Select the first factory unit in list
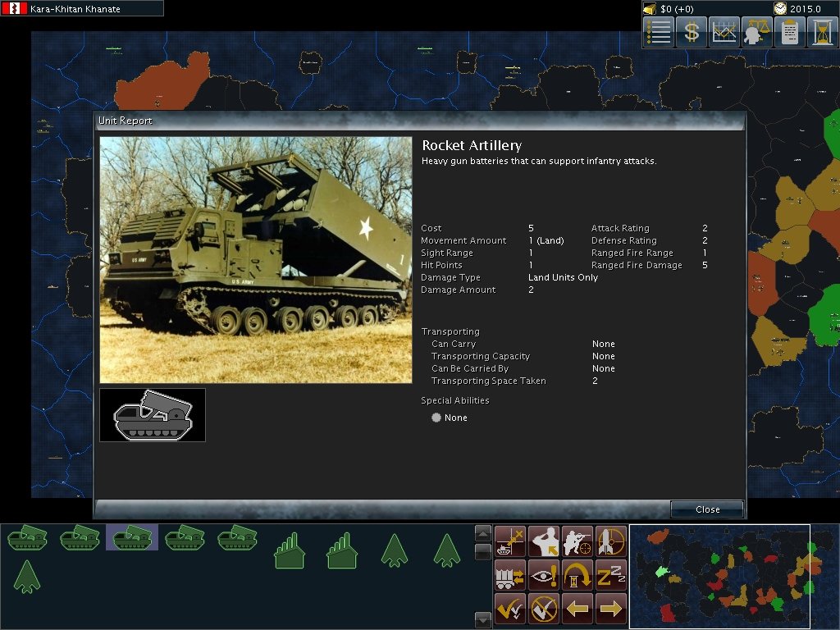Viewport: 840px width, 630px height. pyautogui.click(x=290, y=551)
